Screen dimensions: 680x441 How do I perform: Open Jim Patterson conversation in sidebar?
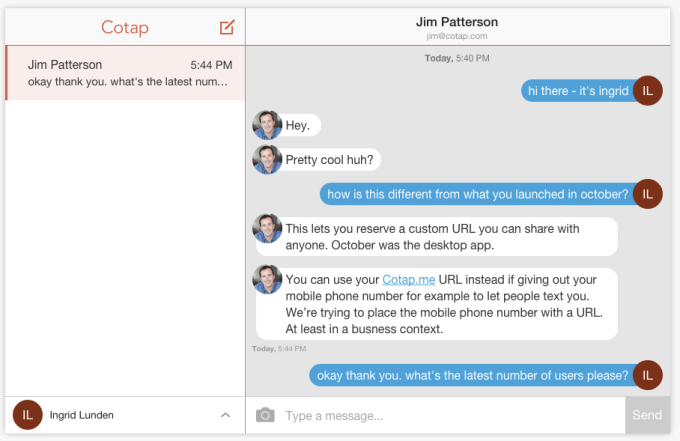tap(126, 73)
